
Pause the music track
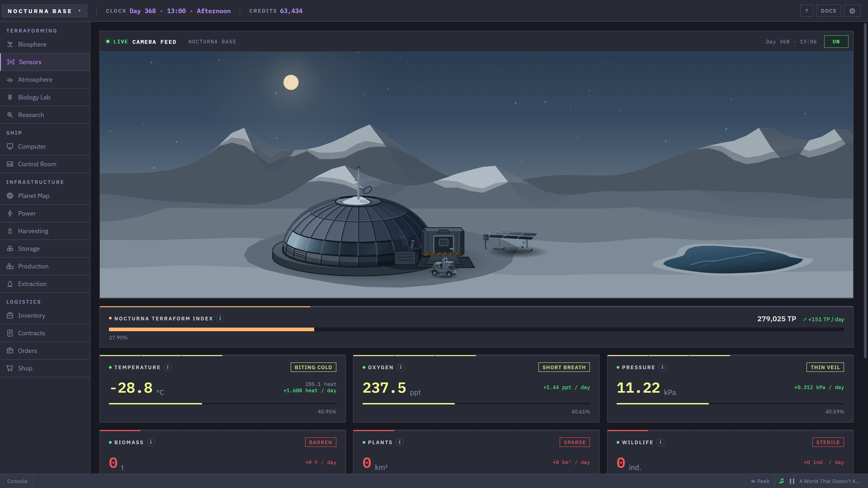(x=792, y=481)
